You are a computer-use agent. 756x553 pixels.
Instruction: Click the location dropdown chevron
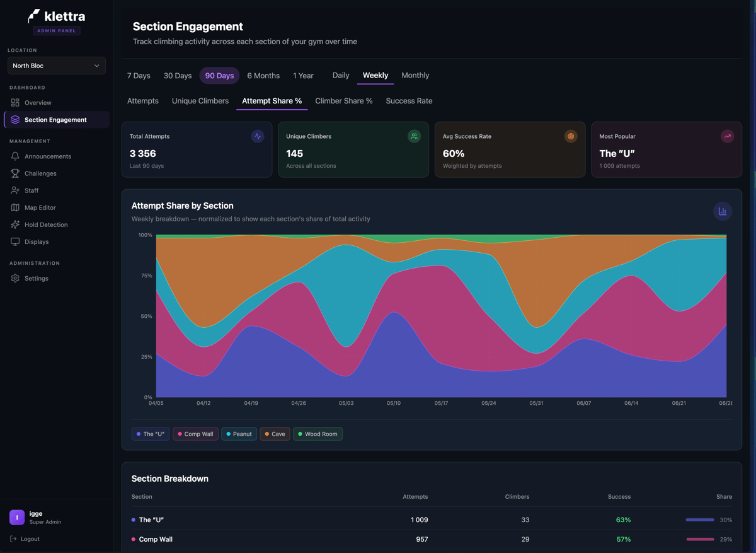pos(96,66)
